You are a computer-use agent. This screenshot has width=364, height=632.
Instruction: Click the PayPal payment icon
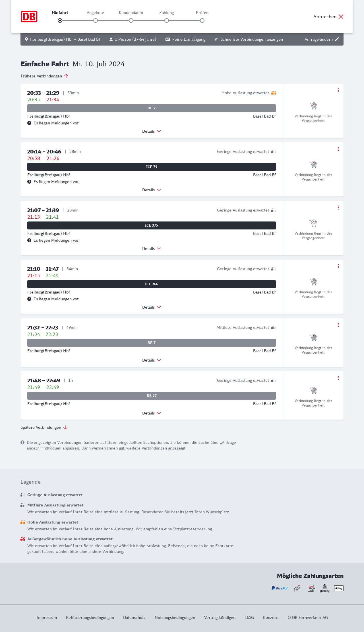pyautogui.click(x=280, y=588)
